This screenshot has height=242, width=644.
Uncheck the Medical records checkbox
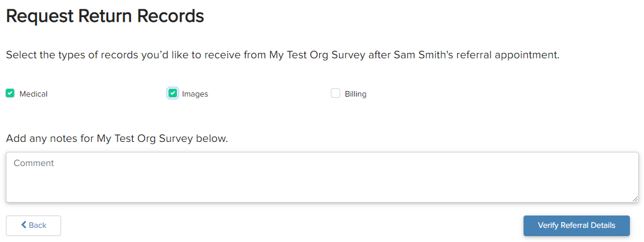[10, 94]
